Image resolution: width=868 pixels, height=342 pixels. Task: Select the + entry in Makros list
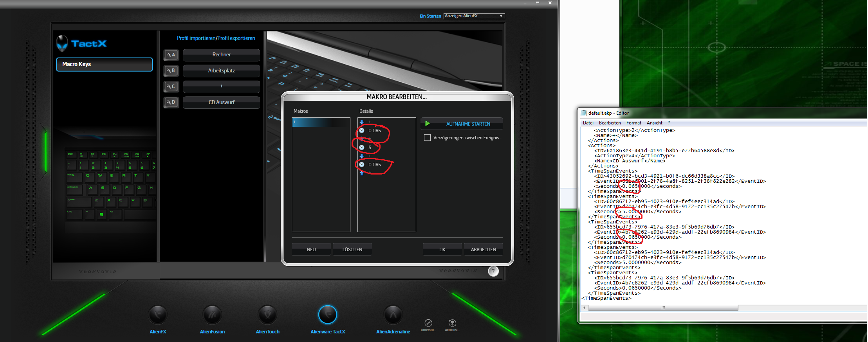pos(321,122)
